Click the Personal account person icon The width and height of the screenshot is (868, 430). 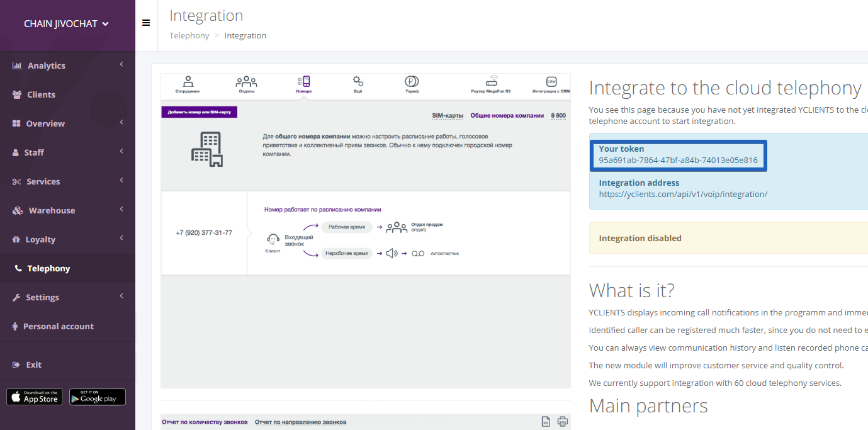click(x=15, y=326)
